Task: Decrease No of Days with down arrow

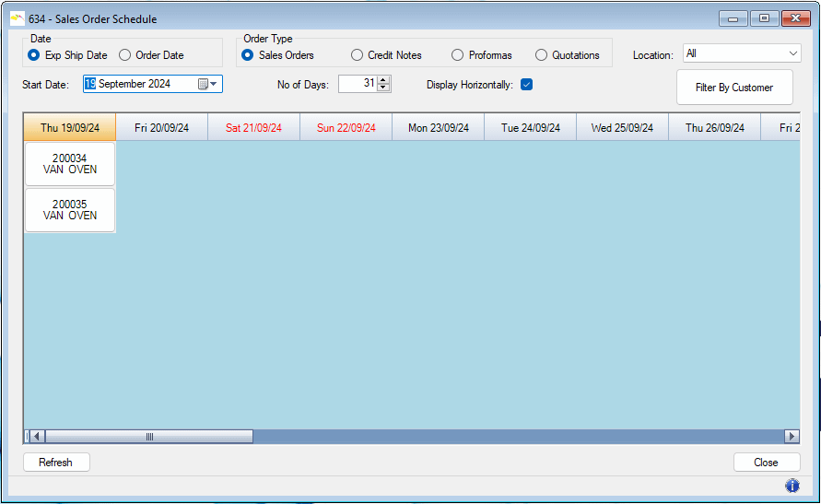Action: pyautogui.click(x=384, y=88)
